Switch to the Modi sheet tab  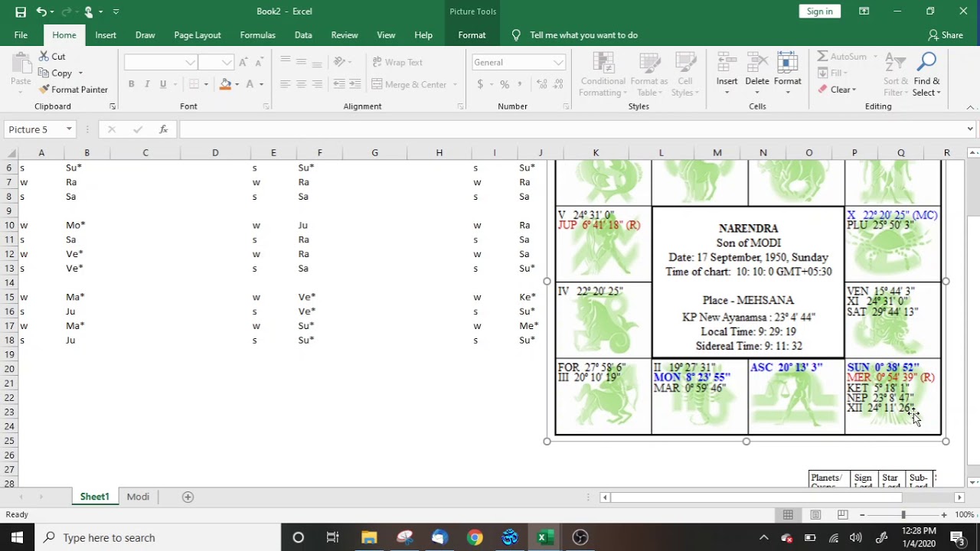(138, 497)
